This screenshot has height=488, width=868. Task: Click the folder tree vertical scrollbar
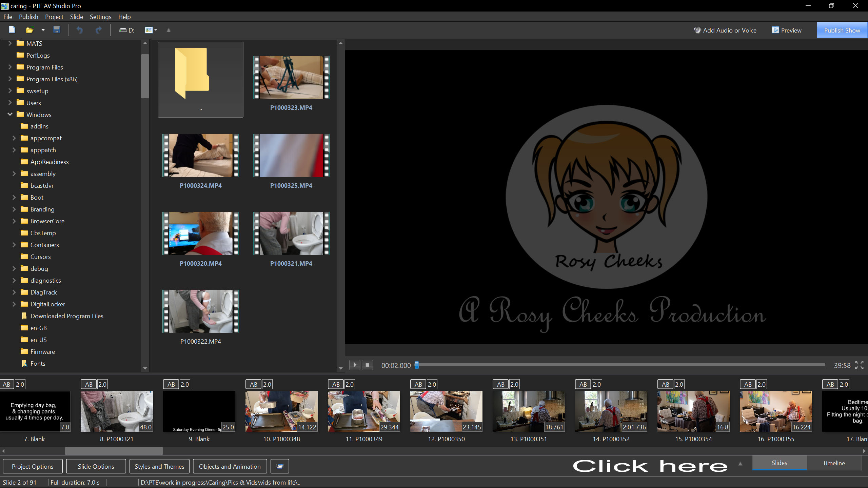click(x=145, y=76)
